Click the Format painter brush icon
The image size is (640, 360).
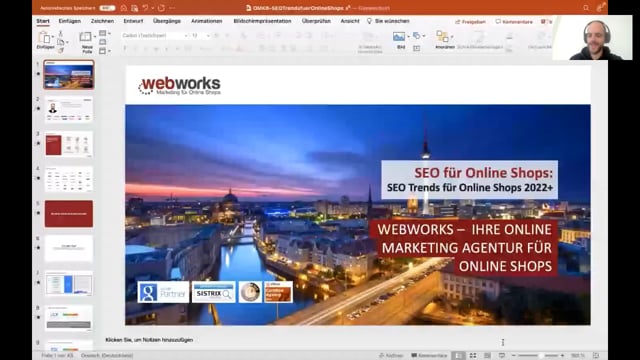tap(61, 51)
